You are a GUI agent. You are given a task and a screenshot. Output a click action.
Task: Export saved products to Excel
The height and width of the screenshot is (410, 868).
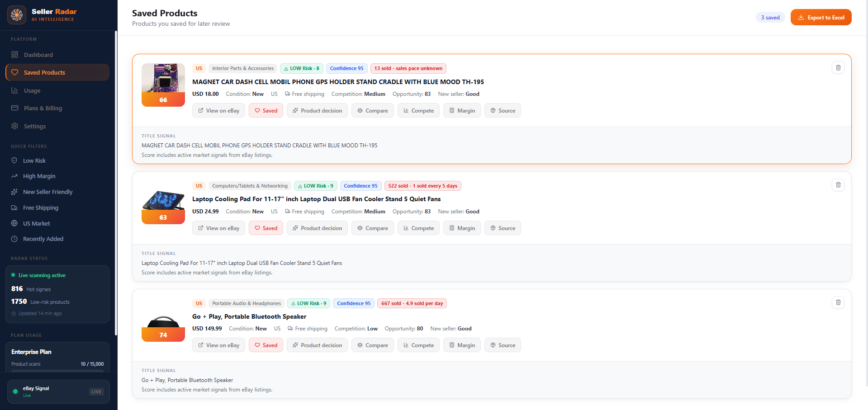click(821, 17)
